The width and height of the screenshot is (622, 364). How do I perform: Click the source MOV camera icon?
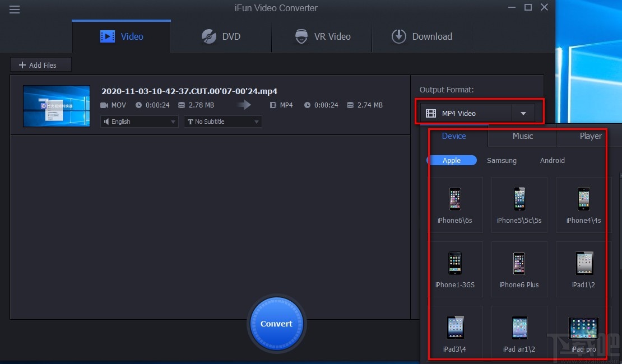[x=104, y=105]
